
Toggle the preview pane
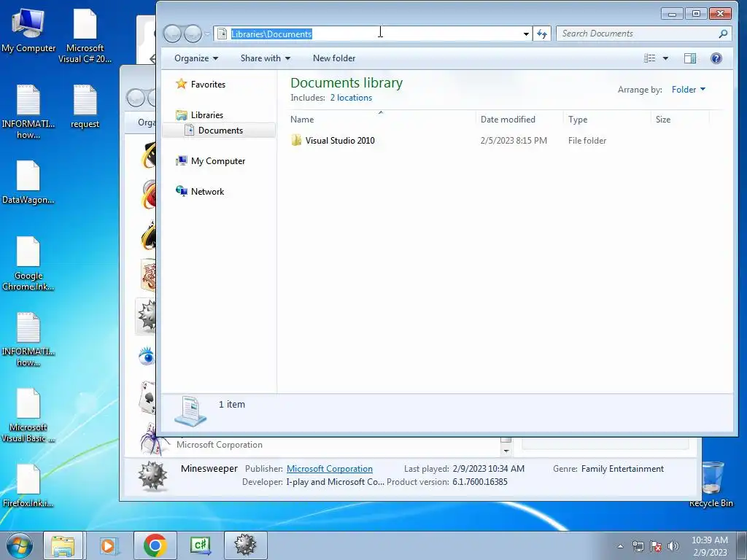coord(690,58)
